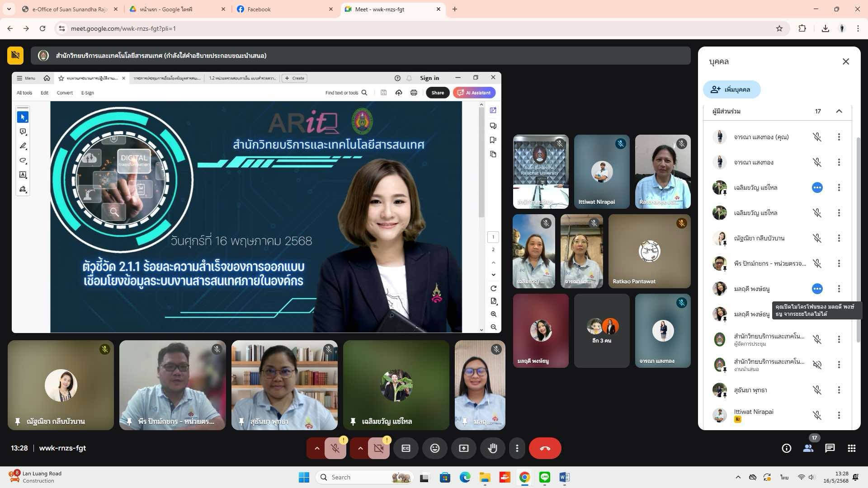Leave call with the red hangup button
This screenshot has width=868, height=488.
coord(545,448)
